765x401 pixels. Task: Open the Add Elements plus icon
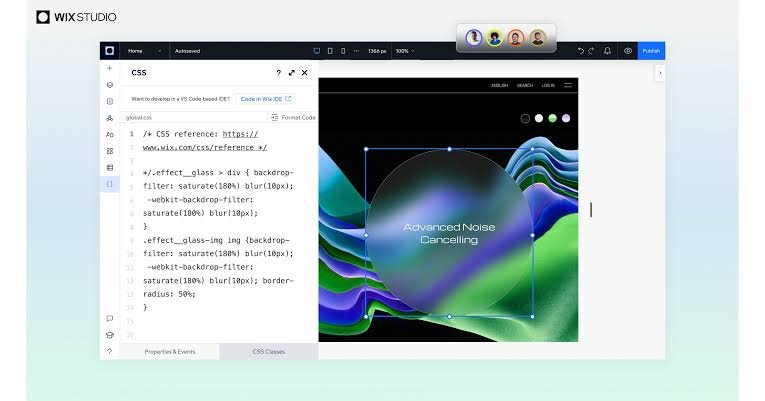point(110,68)
